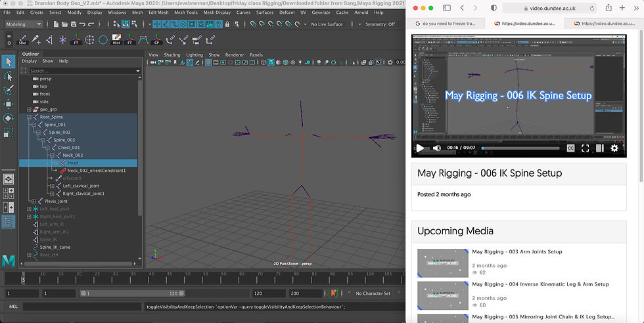
Task: Click the outliner-perspective layout icon
Action: [8, 222]
